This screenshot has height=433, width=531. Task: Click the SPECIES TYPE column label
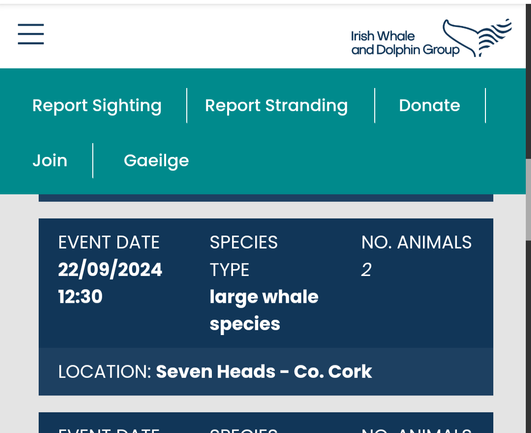(243, 256)
